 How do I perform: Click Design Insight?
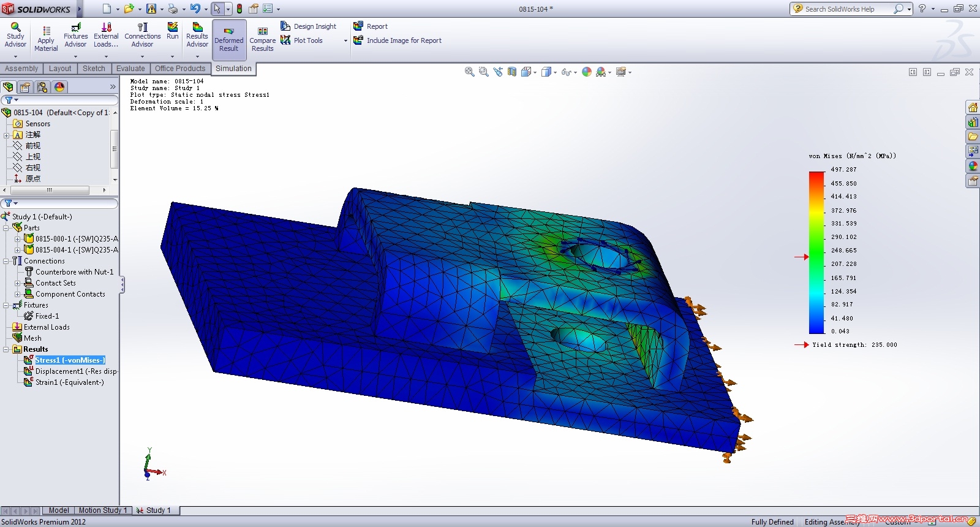(309, 26)
